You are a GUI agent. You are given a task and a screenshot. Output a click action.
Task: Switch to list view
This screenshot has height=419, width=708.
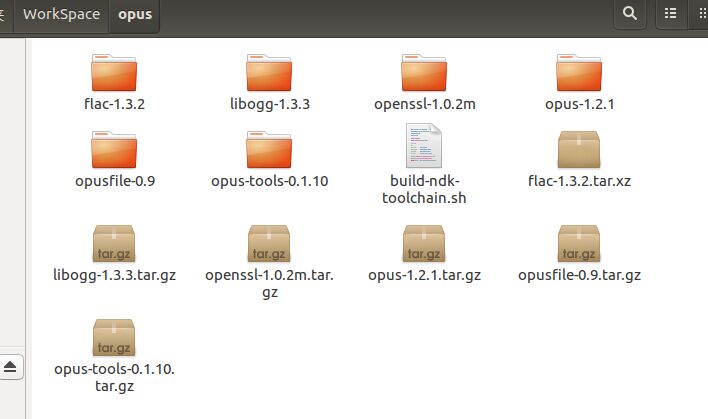[671, 14]
